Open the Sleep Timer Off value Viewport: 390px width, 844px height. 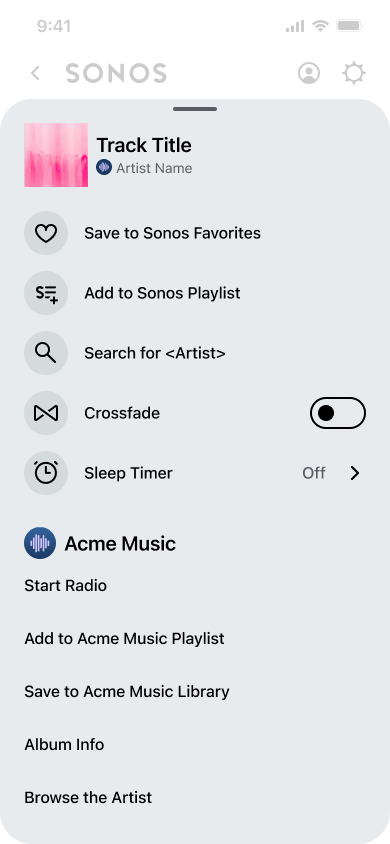coord(314,473)
